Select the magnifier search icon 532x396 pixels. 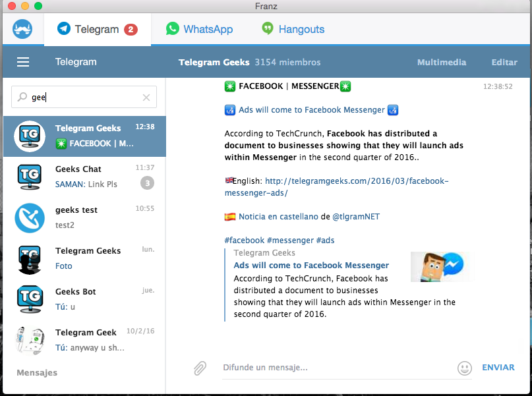tap(22, 97)
